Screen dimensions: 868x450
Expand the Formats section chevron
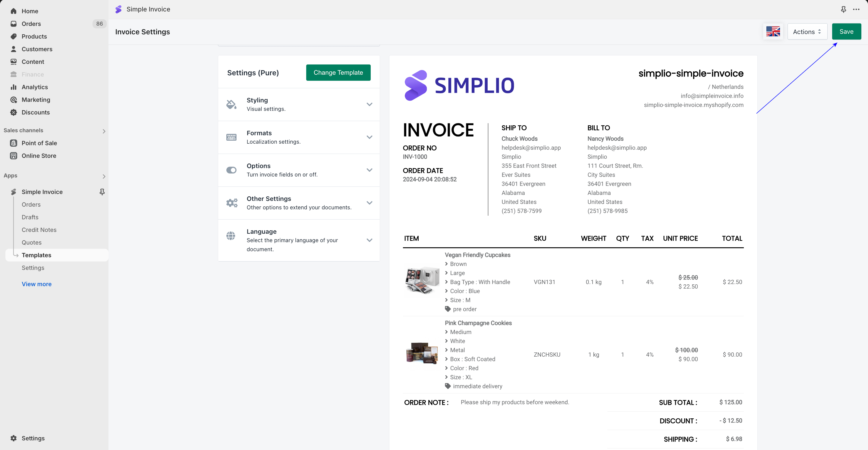click(x=369, y=137)
